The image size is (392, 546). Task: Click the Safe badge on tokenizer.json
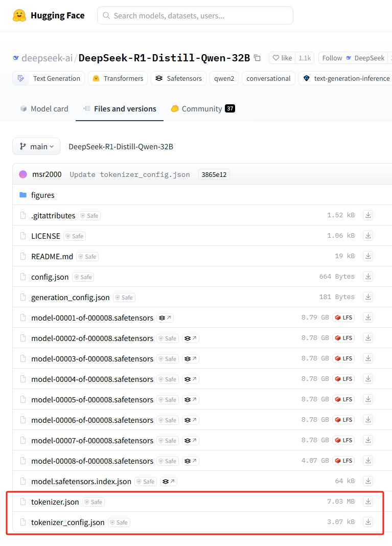(x=94, y=502)
